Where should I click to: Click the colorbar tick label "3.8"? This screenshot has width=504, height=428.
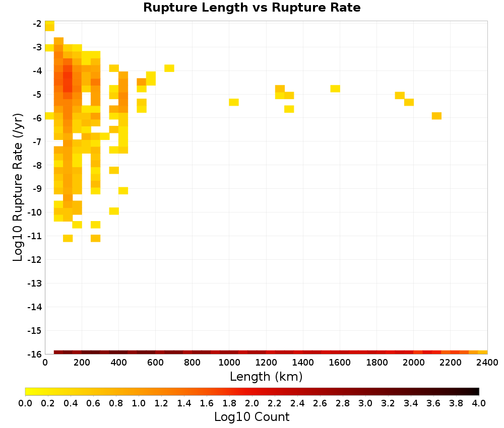(456, 403)
